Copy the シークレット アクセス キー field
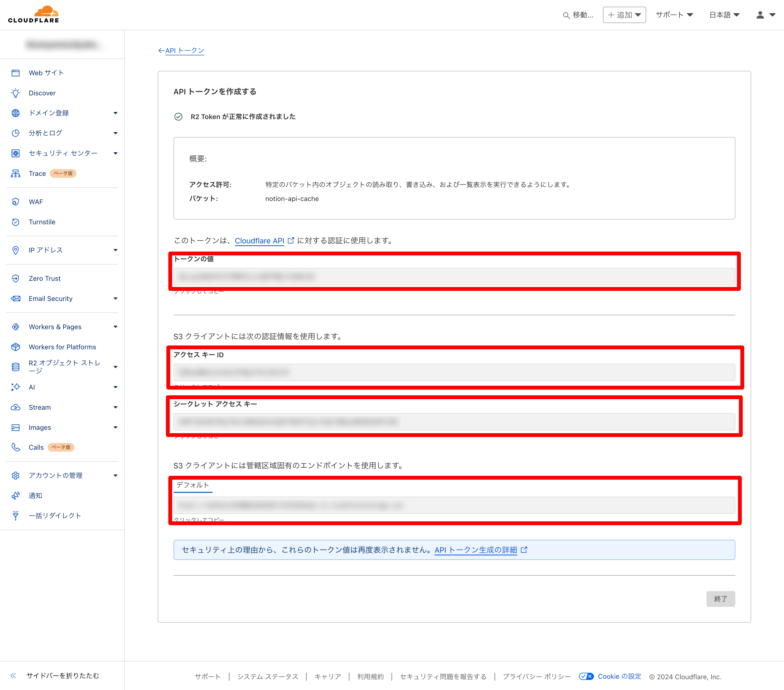The width and height of the screenshot is (784, 690). coord(454,422)
